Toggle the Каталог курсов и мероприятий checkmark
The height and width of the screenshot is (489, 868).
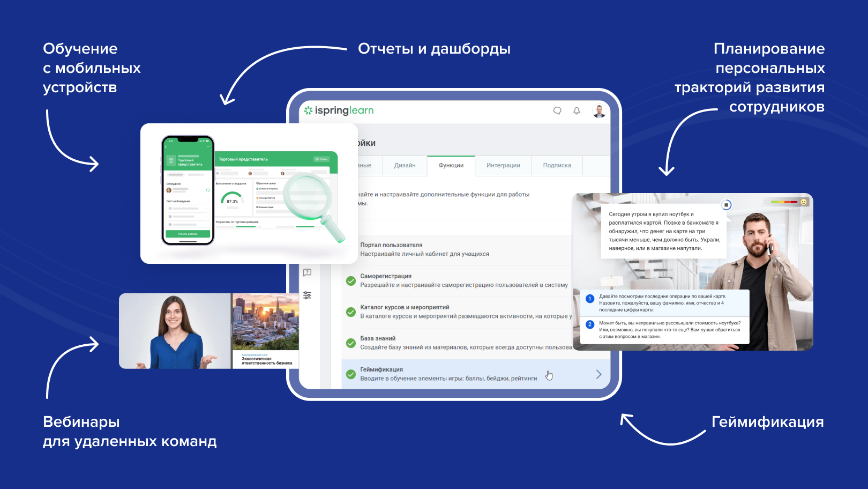tap(351, 312)
